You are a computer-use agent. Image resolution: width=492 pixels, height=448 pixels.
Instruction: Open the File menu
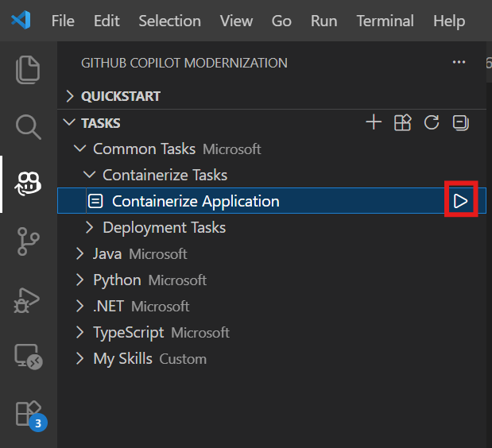pyautogui.click(x=63, y=21)
